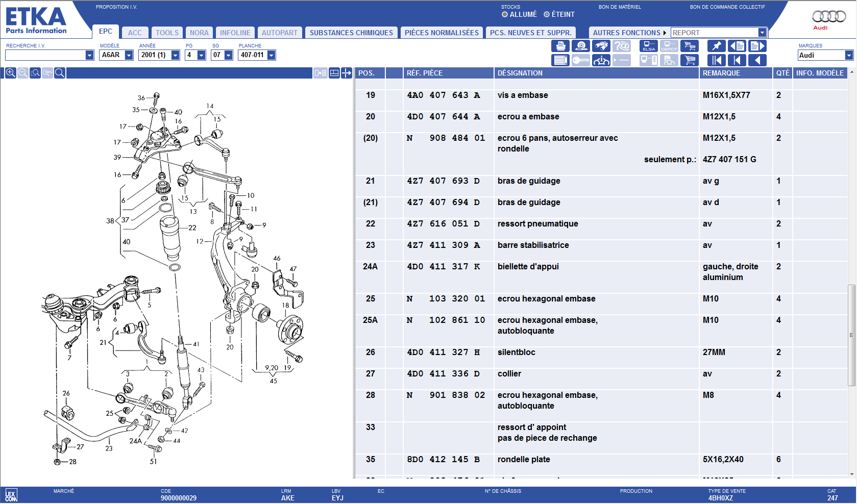Zoom in on the parts diagram
Screen dimensions: 857x504
click(x=10, y=73)
